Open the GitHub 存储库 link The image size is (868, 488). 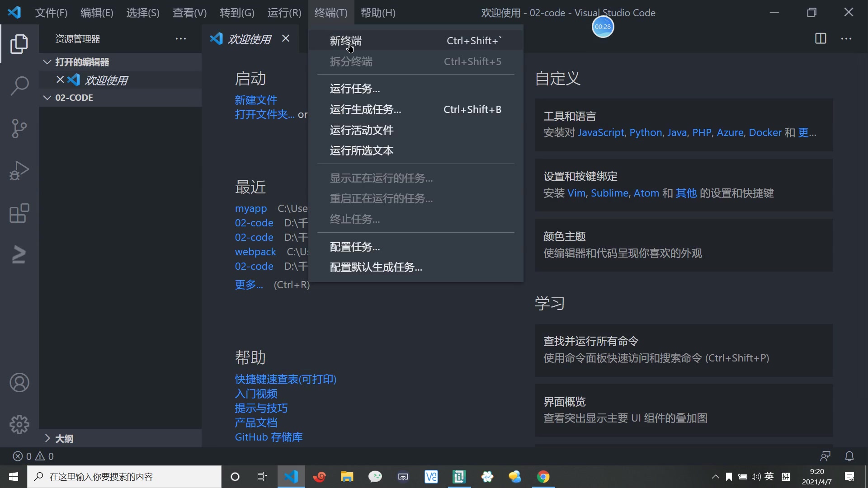point(269,437)
